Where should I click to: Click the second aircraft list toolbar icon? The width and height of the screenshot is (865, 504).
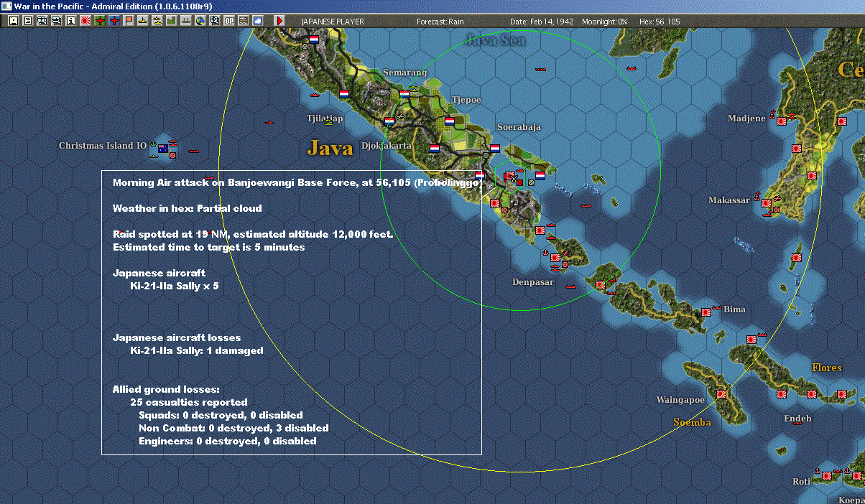56,21
